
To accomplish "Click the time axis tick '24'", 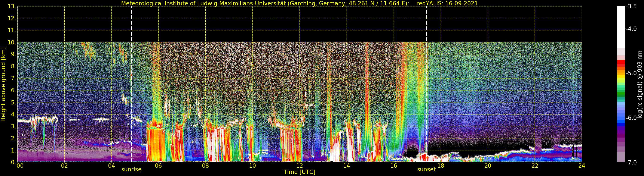I will click(x=582, y=166).
